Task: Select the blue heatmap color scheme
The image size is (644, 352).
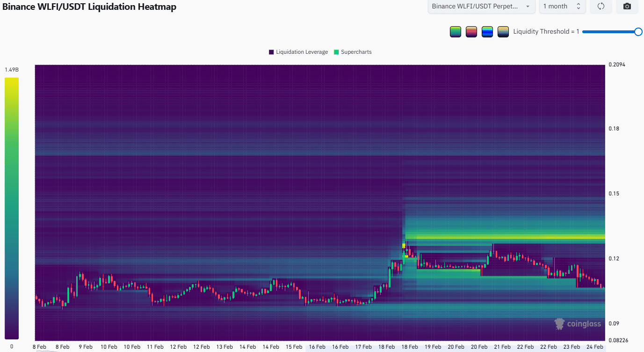Action: [x=487, y=31]
